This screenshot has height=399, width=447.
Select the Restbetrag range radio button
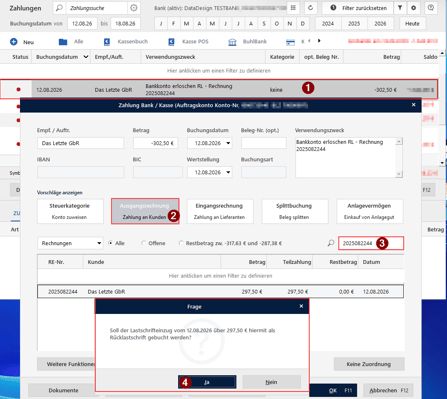pyautogui.click(x=181, y=243)
